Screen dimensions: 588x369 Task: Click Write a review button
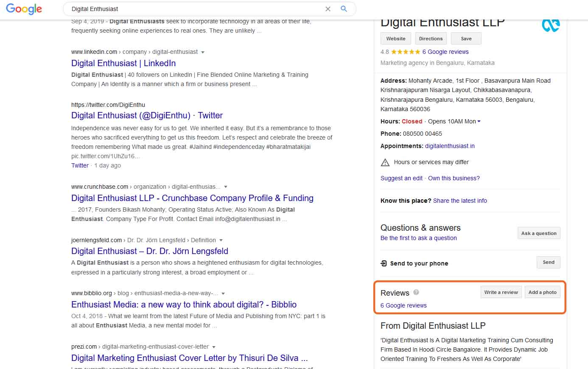point(501,292)
